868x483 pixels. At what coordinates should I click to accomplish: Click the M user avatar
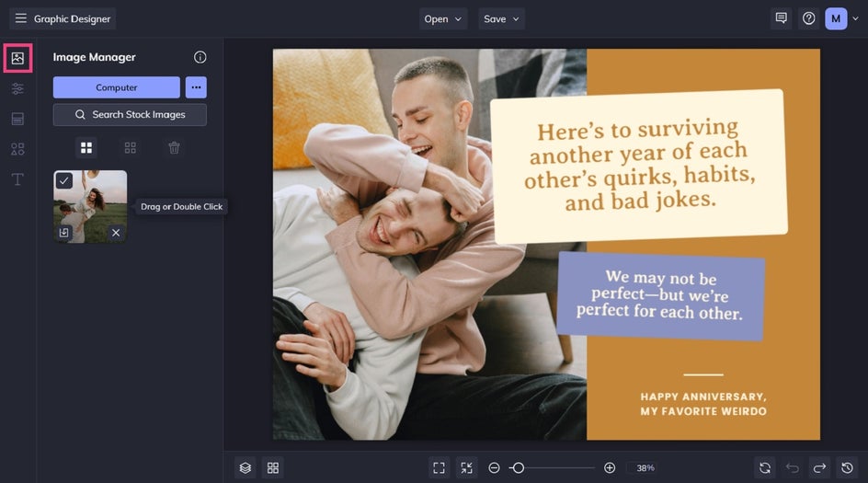836,18
